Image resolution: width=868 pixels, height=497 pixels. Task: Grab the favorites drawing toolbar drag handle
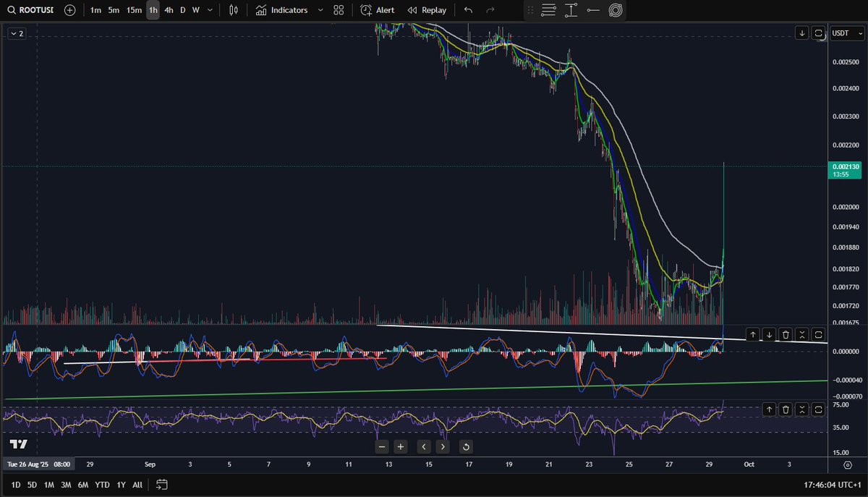(x=531, y=10)
